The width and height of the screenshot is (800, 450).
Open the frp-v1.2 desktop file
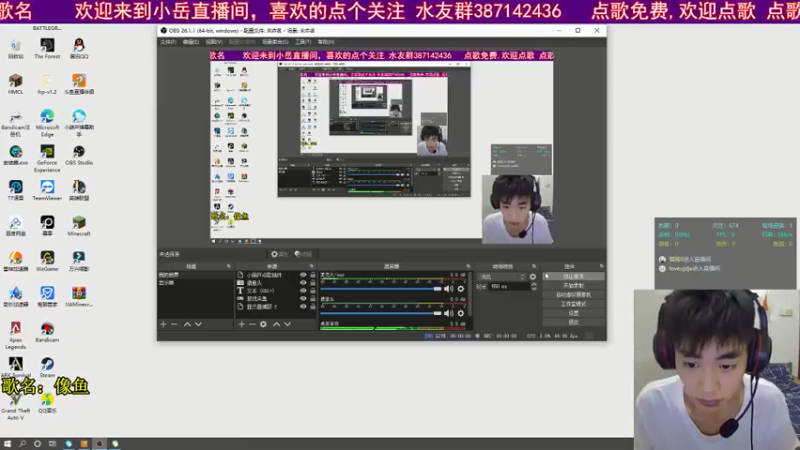47,84
